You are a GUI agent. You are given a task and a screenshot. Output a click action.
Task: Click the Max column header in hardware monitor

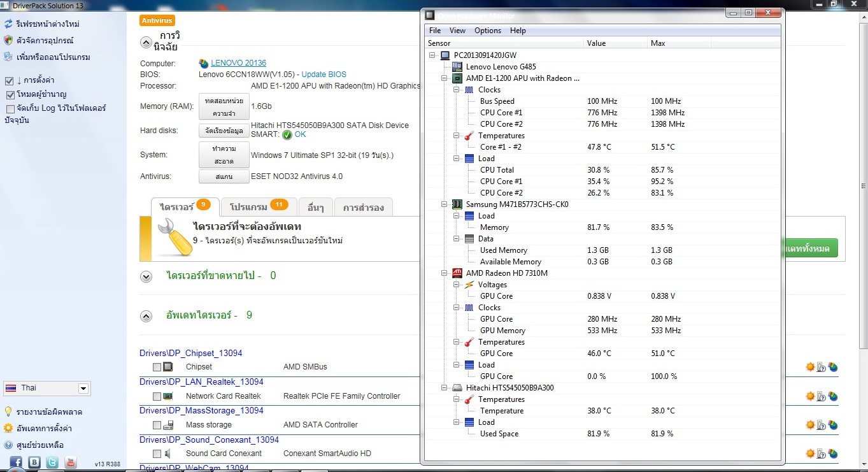(x=679, y=43)
